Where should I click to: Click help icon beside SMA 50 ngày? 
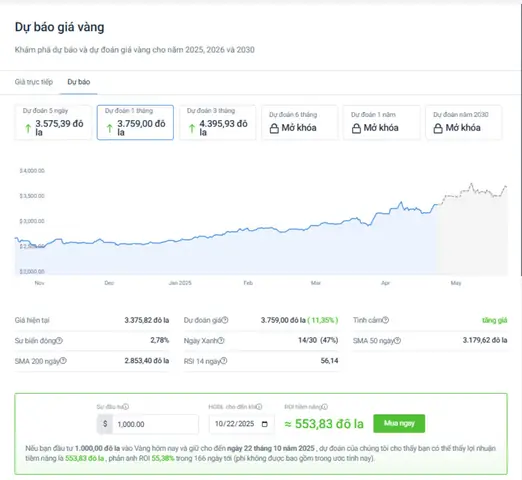pos(397,341)
